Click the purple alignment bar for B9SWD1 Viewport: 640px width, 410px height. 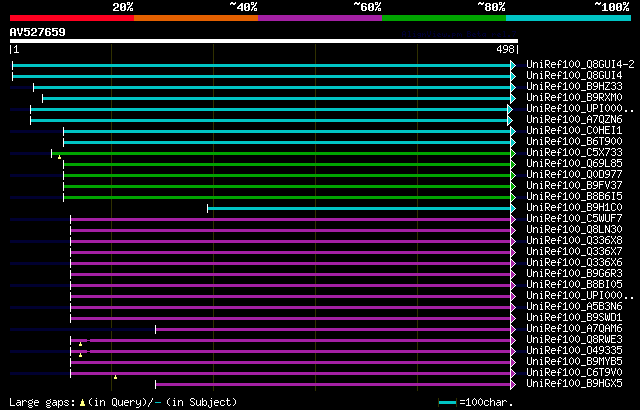[291, 319]
